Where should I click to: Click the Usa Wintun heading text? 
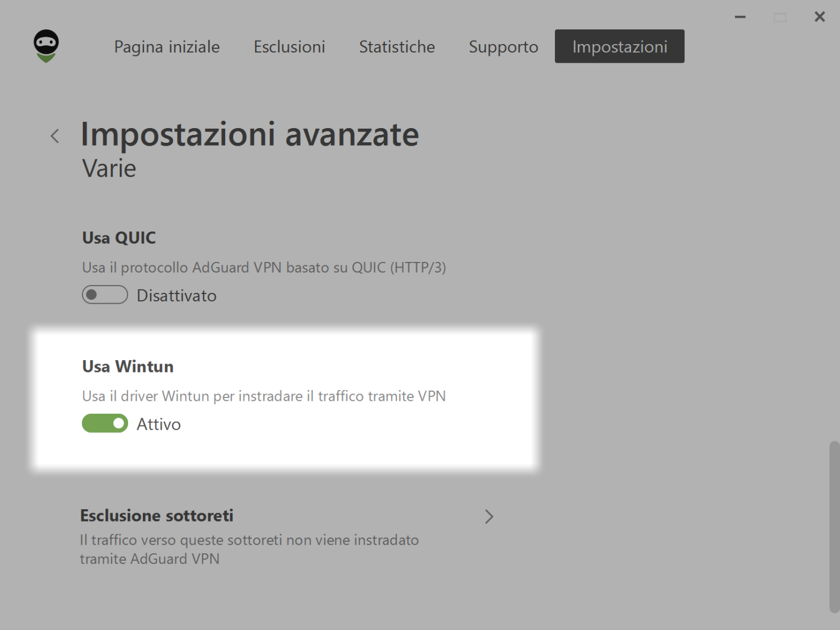point(128,366)
